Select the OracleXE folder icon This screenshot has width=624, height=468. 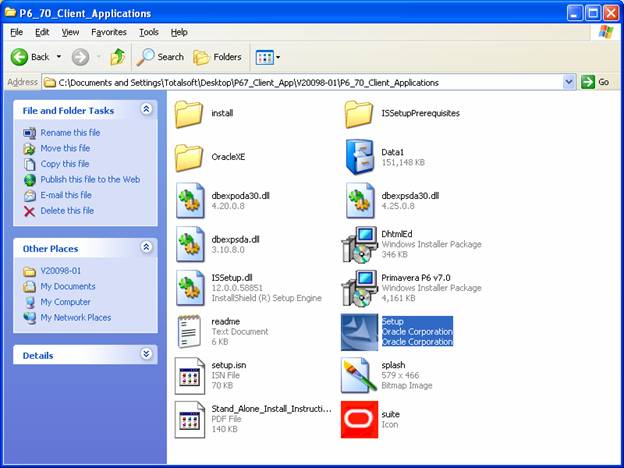(x=189, y=158)
